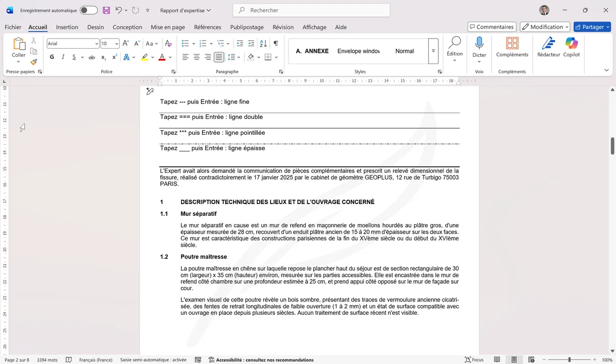
Task: Apply strikethrough formatting
Action: pos(92,57)
